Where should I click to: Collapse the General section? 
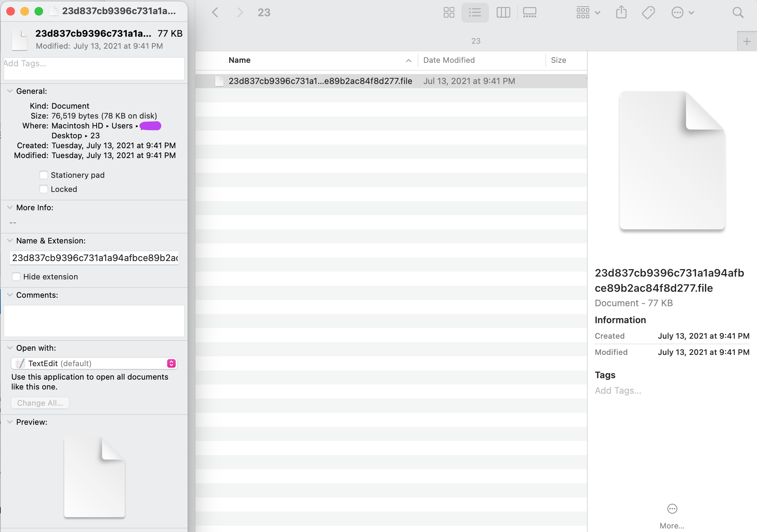coord(10,91)
